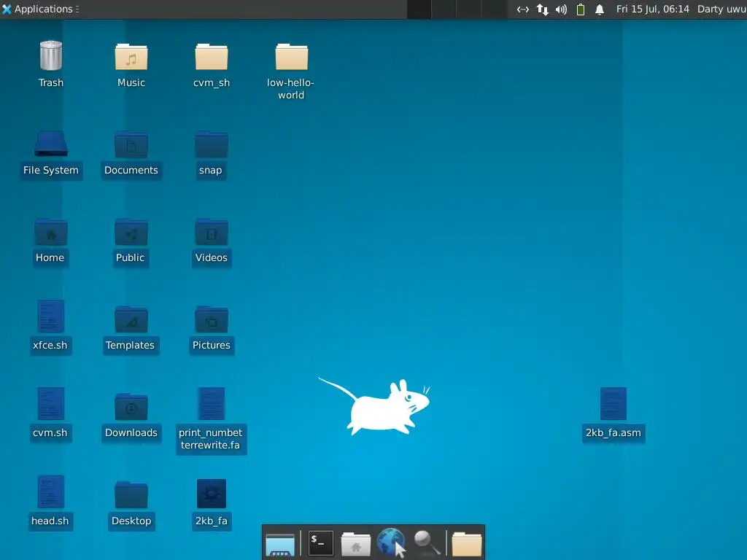Select the low-hello-world folder
This screenshot has height=560, width=747.
(291, 57)
